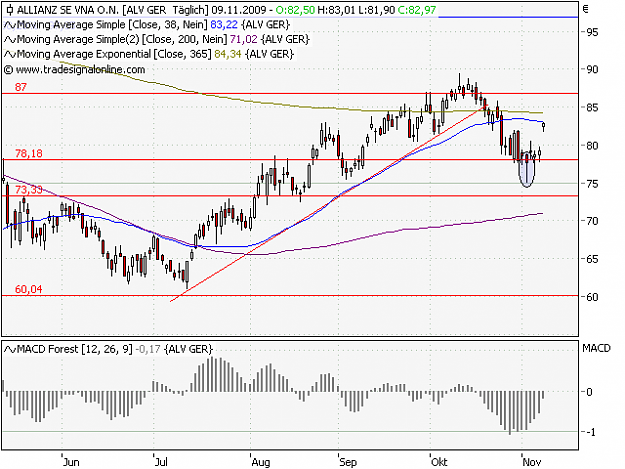Click the 90 price axis label
The image size is (625, 469).
(592, 70)
